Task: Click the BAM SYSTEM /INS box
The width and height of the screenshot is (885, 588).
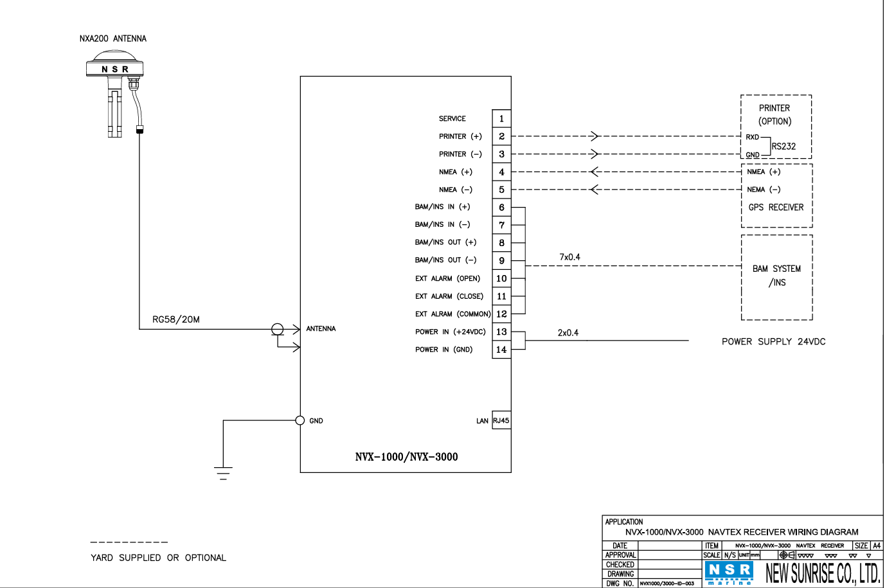Action: 776,276
